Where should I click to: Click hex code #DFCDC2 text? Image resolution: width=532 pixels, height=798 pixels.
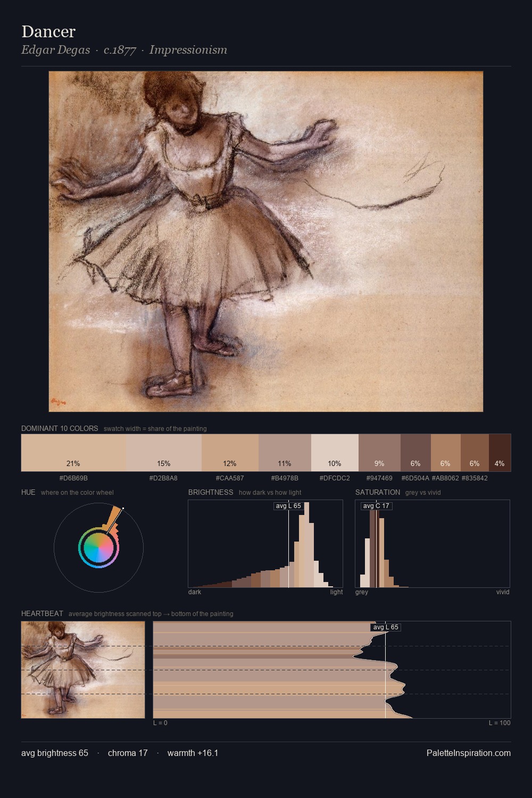coord(335,478)
